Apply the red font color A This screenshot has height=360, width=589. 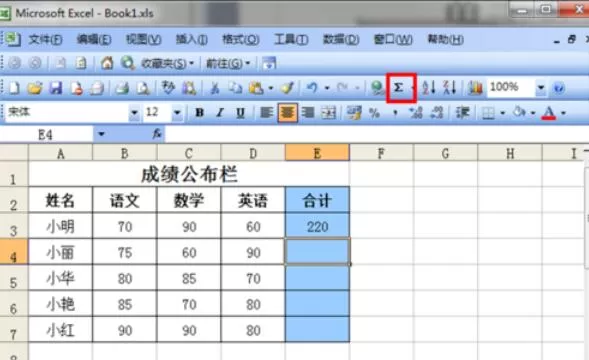point(549,112)
